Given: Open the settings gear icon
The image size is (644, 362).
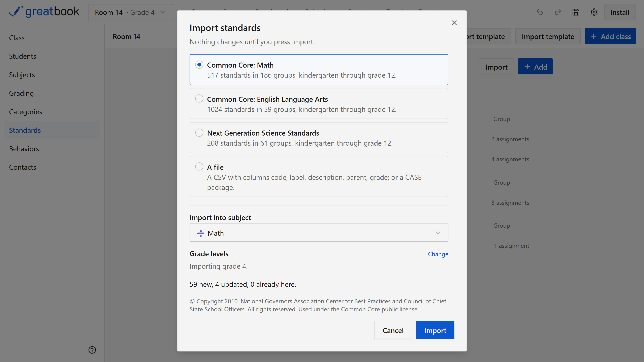Looking at the screenshot, I should 594,12.
